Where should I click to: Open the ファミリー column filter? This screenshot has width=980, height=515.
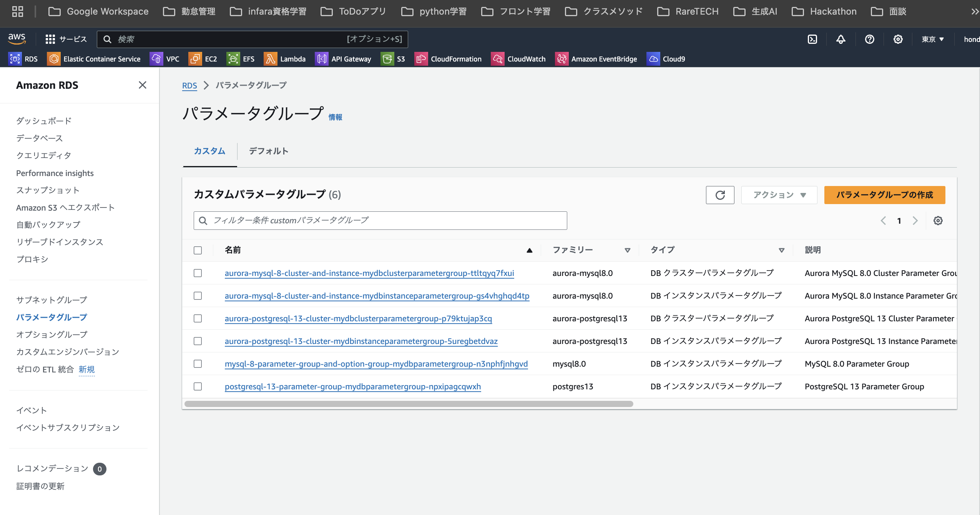click(627, 250)
